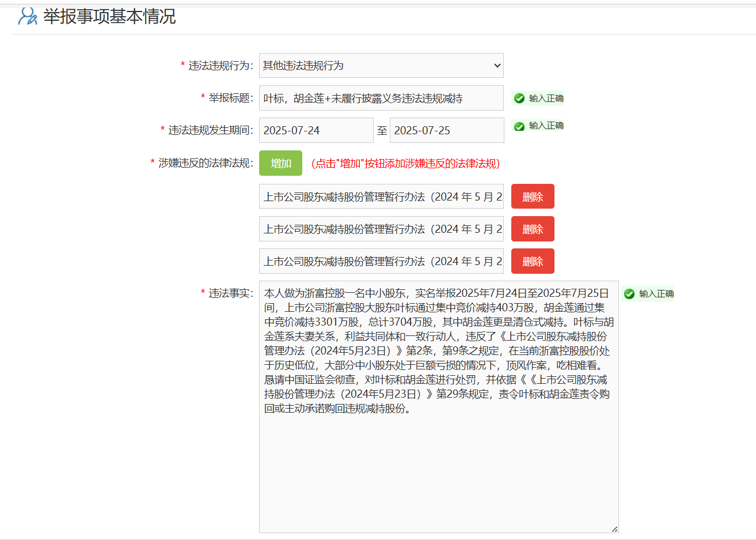Delete the third law regulation entry
Viewport: 756px width, 540px height.
click(533, 261)
